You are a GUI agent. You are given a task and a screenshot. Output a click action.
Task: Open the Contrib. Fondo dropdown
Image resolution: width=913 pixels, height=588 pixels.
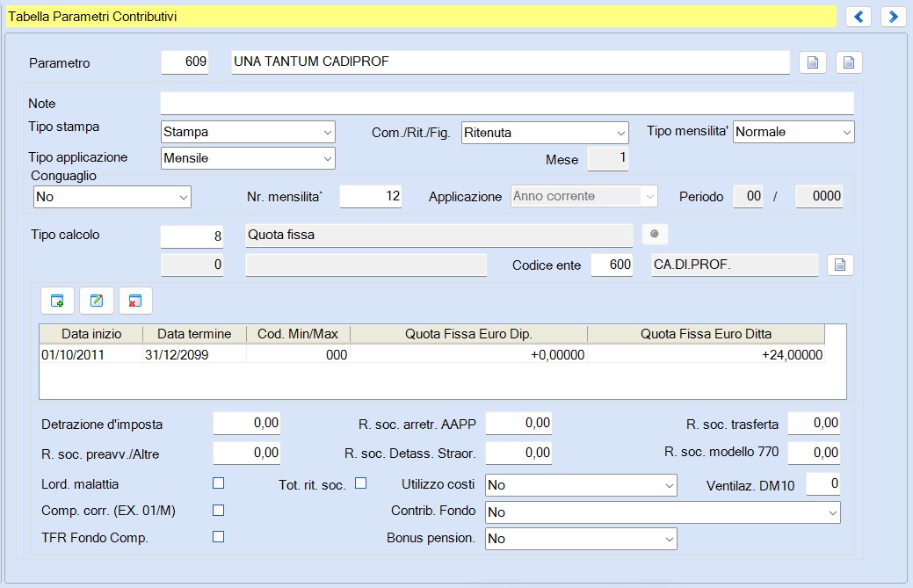click(x=663, y=512)
